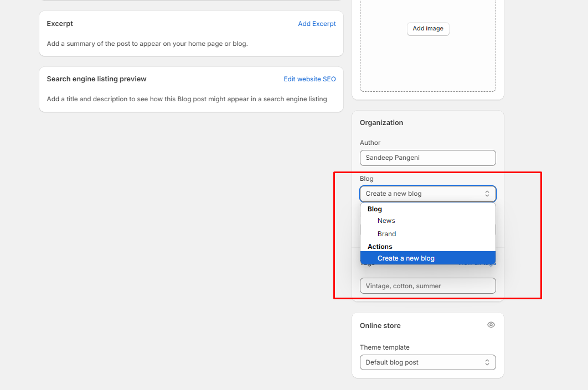Click the Search engine listing preview heading
588x390 pixels.
click(96, 79)
